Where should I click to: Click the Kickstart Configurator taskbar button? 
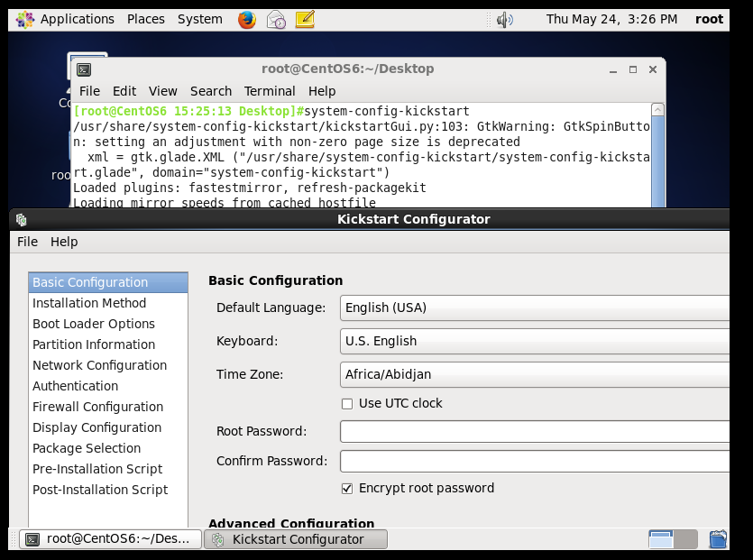pos(296,539)
